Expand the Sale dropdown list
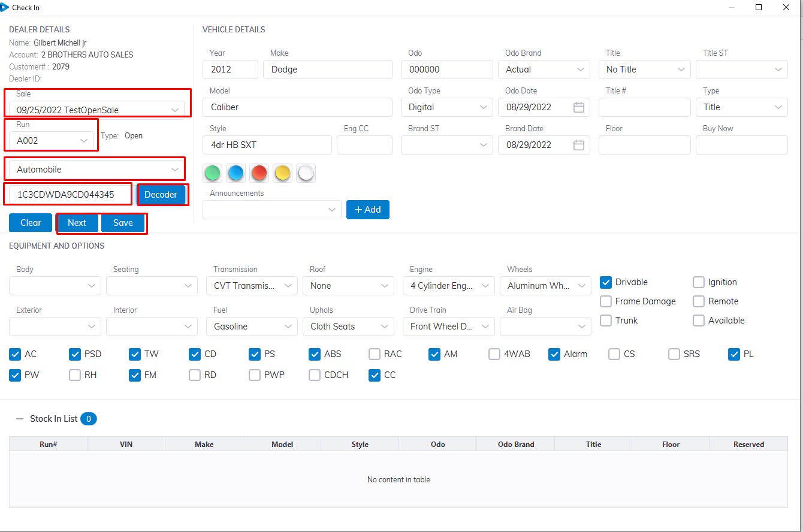This screenshot has height=532, width=803. pos(174,110)
